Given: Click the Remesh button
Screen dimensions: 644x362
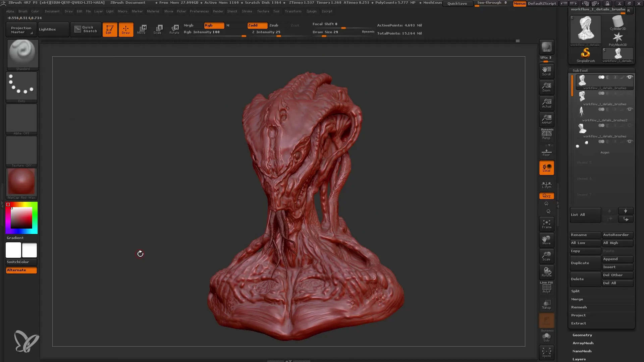Looking at the screenshot, I should point(579,307).
